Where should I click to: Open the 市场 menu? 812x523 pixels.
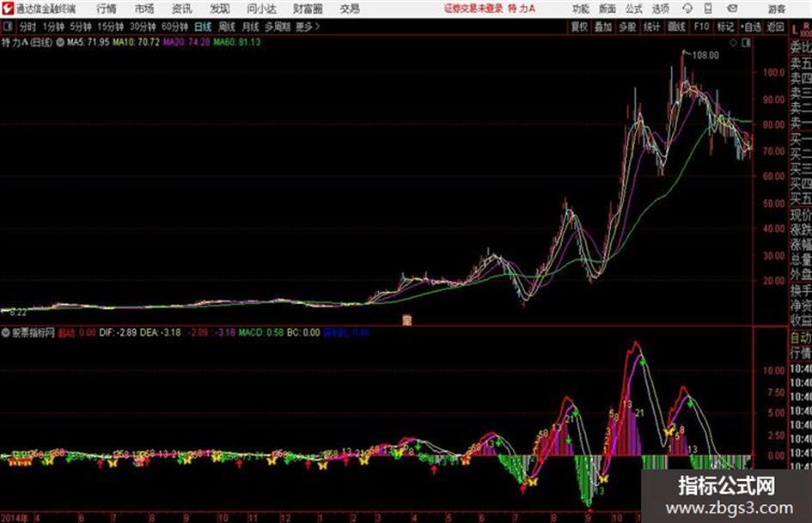[144, 9]
